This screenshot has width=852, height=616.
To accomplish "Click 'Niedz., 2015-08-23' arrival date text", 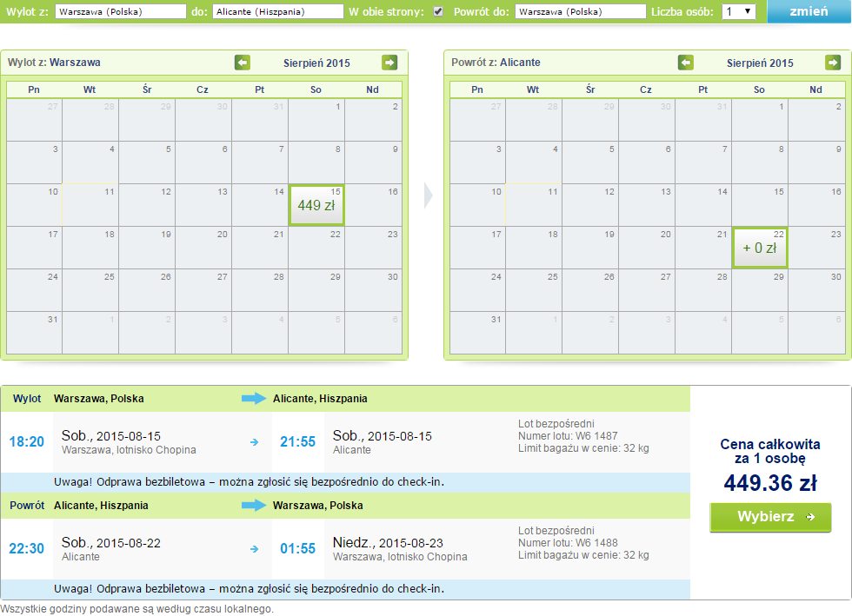I will [388, 543].
